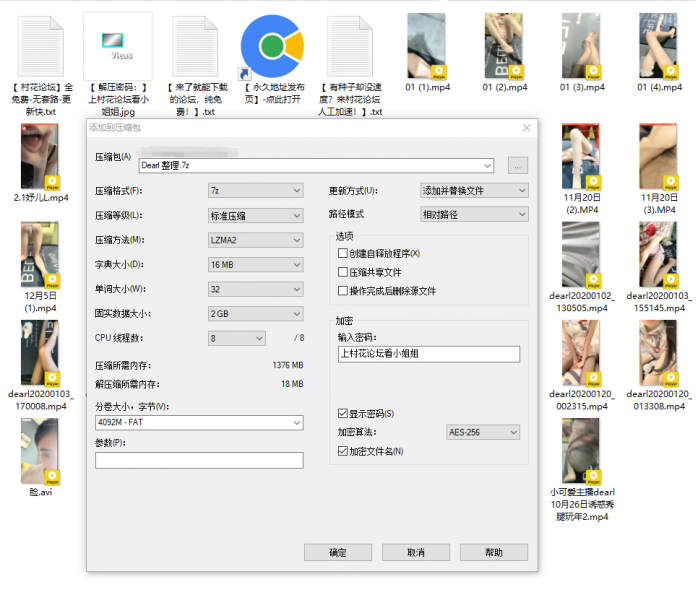Select the 【有种子却没速度 txt file icon
Image resolution: width=698 pixels, height=600 pixels.
click(349, 46)
